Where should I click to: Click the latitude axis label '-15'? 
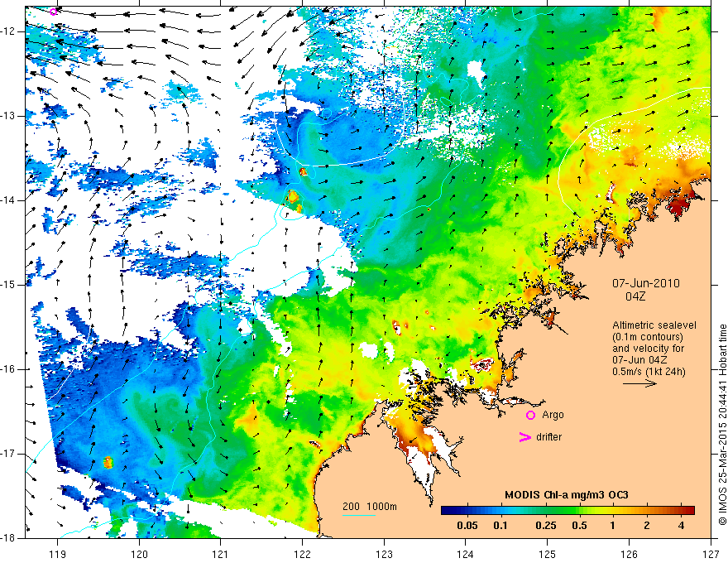tap(9, 285)
